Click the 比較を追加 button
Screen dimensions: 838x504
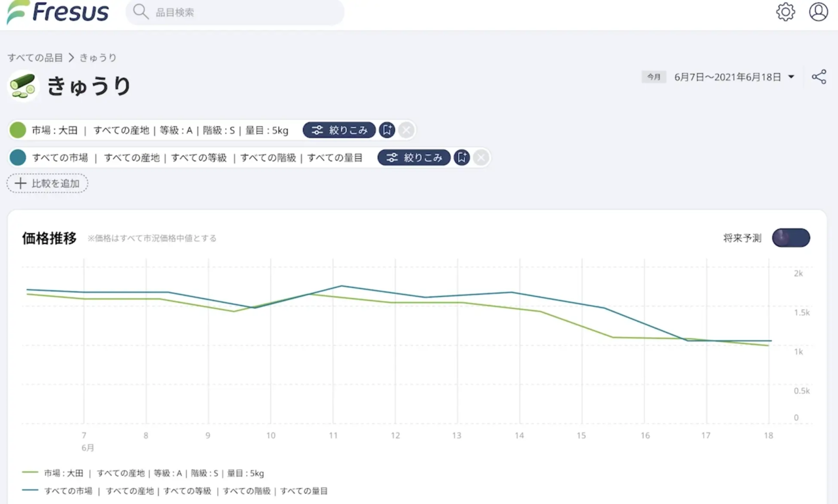47,183
